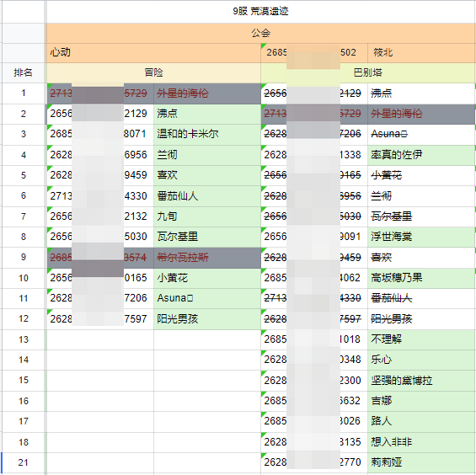
Task: Select the 想入非非 name cell
Action: coord(421,442)
